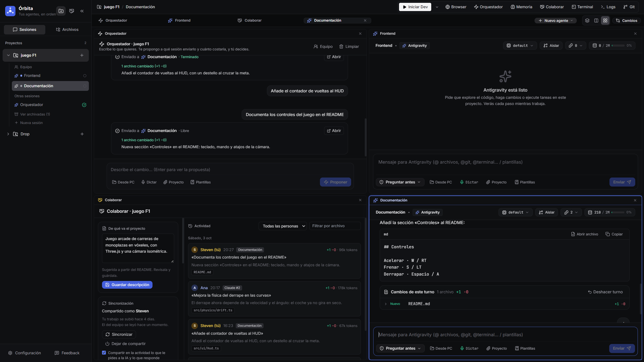The width and height of the screenshot is (644, 362).
Task: Open Memoria panel in top toolbar
Action: click(x=521, y=7)
